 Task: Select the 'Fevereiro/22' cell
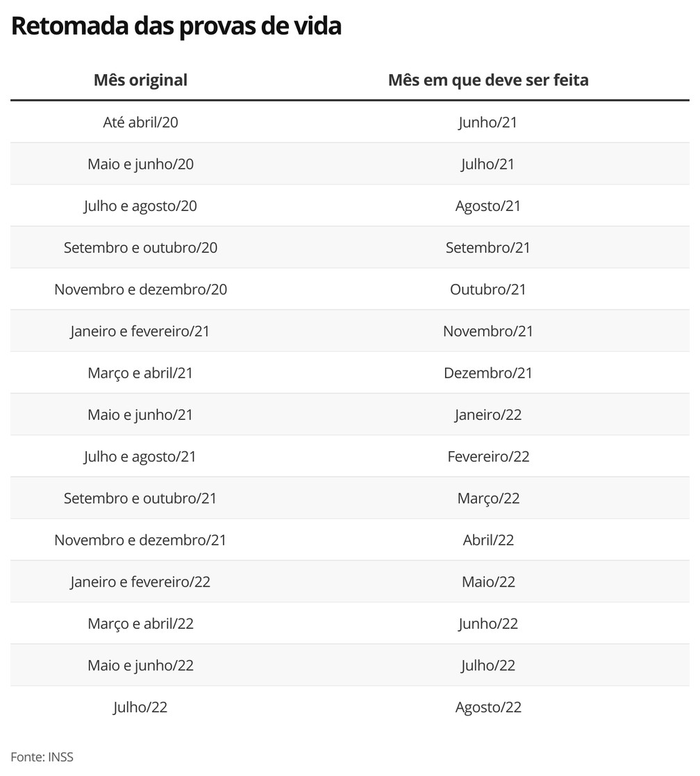488,457
